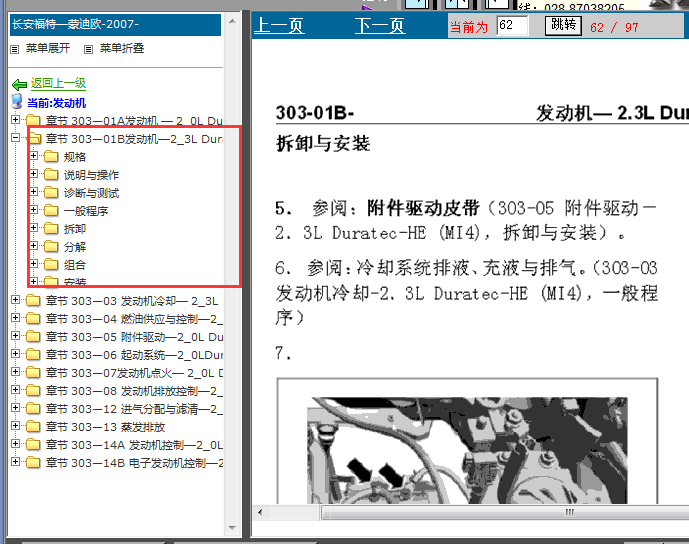Screen dimensions: 689x544
Task: Click folder icon for 章节 303—03
Action: point(33,301)
